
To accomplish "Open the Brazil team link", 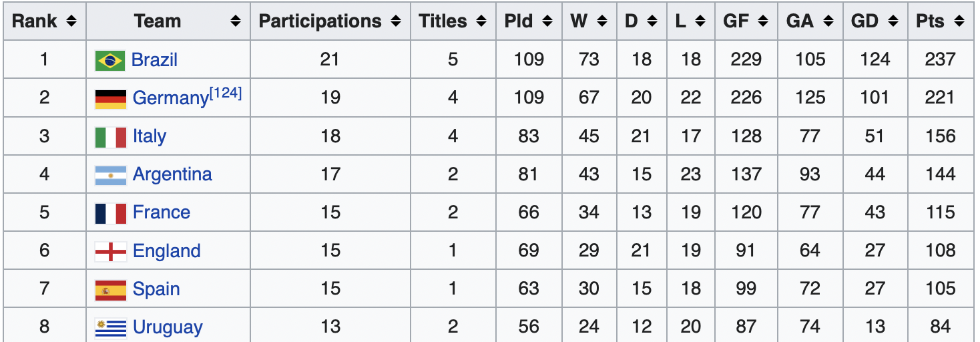I will 154,60.
